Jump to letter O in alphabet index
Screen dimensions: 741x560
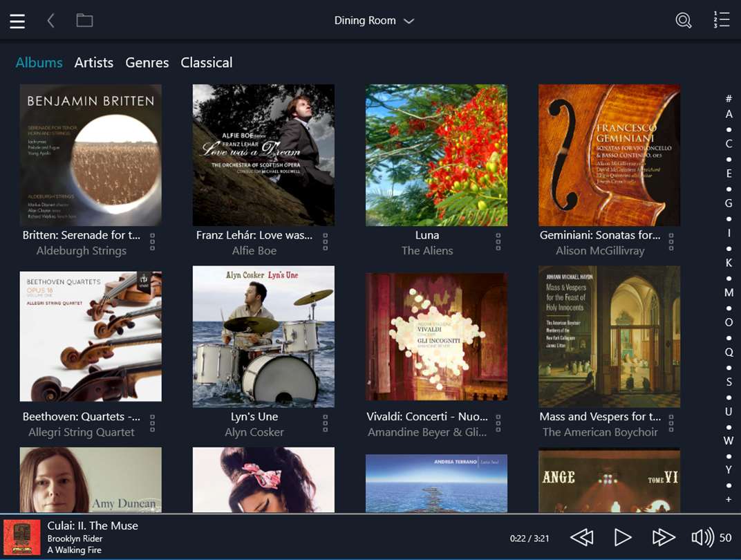[x=729, y=322]
